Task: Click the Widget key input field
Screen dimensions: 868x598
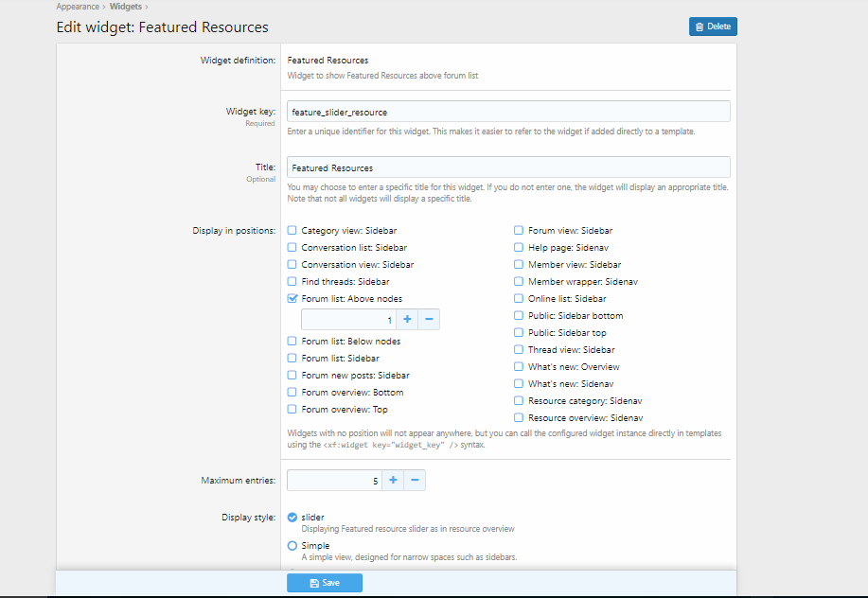Action: click(507, 112)
